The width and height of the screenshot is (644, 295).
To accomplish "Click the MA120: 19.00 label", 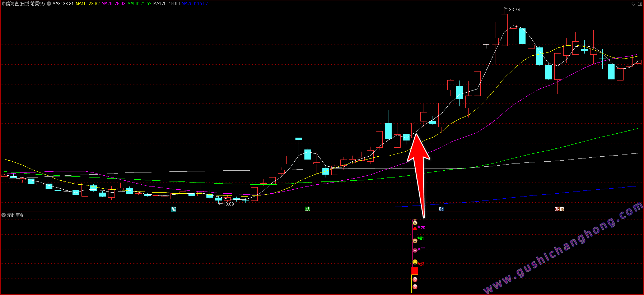I will point(167,4).
